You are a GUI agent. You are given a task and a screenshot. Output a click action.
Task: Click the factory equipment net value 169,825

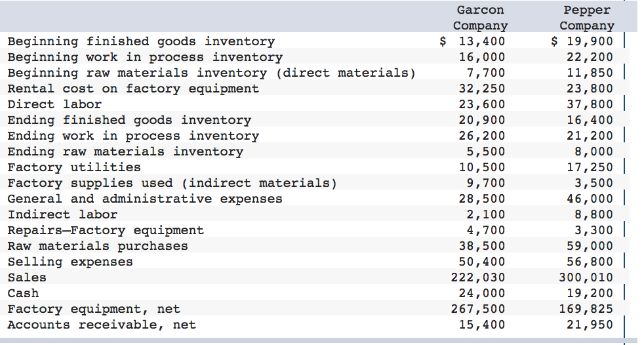tap(586, 310)
